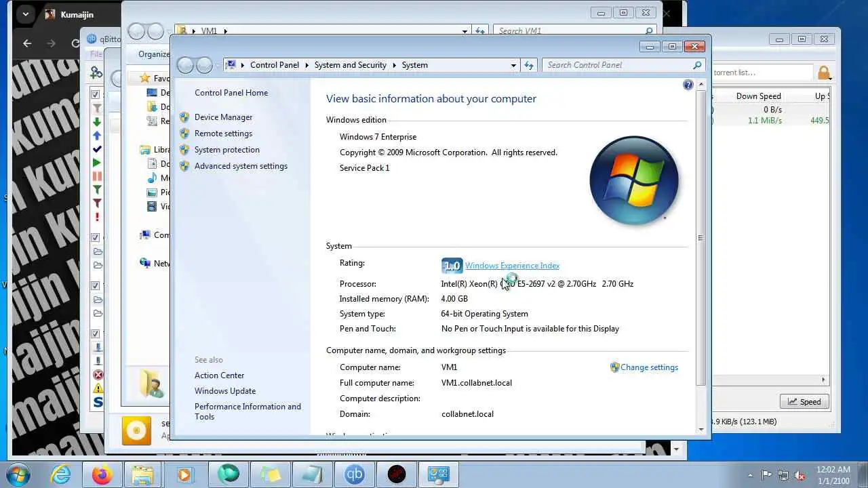Image resolution: width=868 pixels, height=488 pixels.
Task: Click the Search VM1 box in Explorer
Action: tap(570, 30)
